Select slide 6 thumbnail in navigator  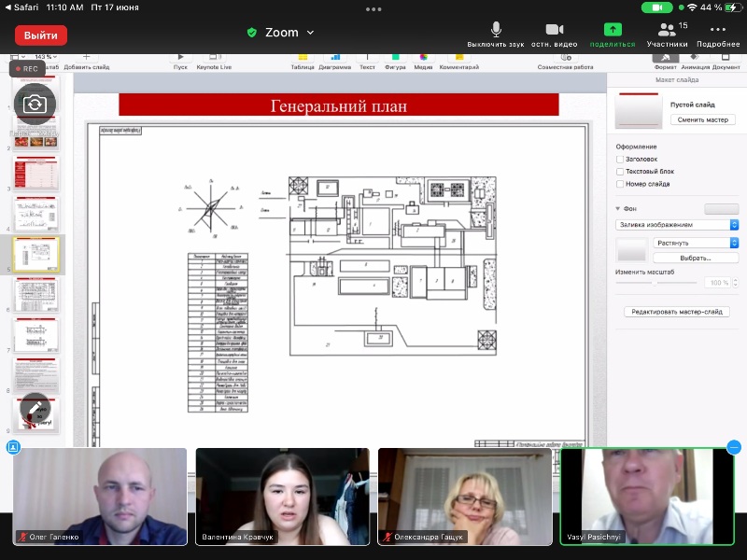(x=35, y=294)
